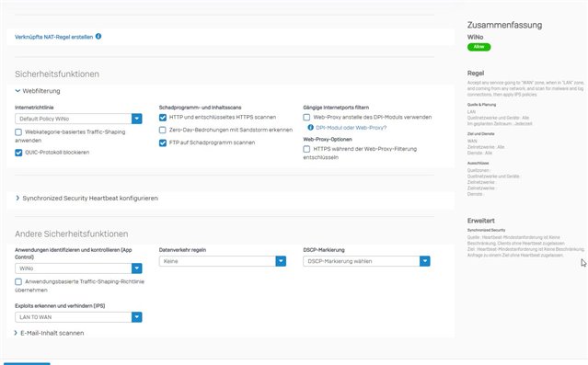Click the Schadprogramm- und Inhaltsscans label
The image size is (588, 365).
click(200, 108)
